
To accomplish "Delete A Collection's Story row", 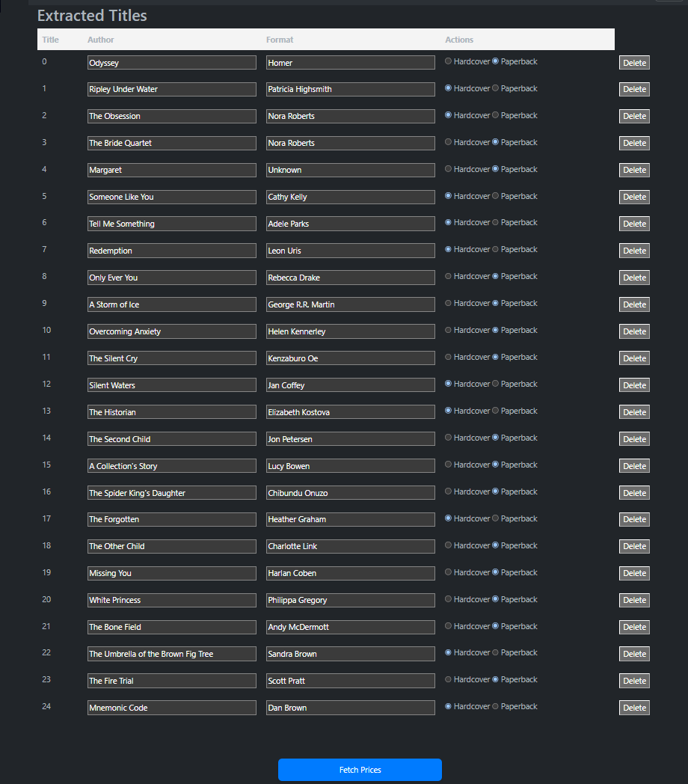I will [x=634, y=466].
